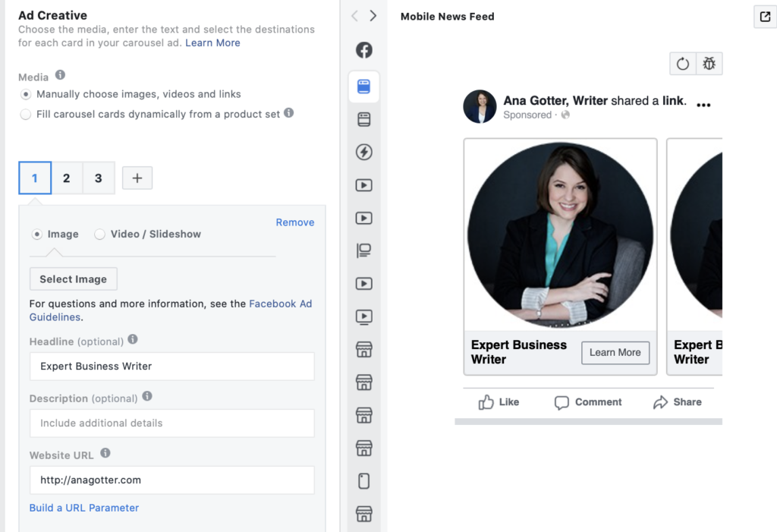Open the three-dot menu on ad preview
777x532 pixels.
[x=703, y=105]
